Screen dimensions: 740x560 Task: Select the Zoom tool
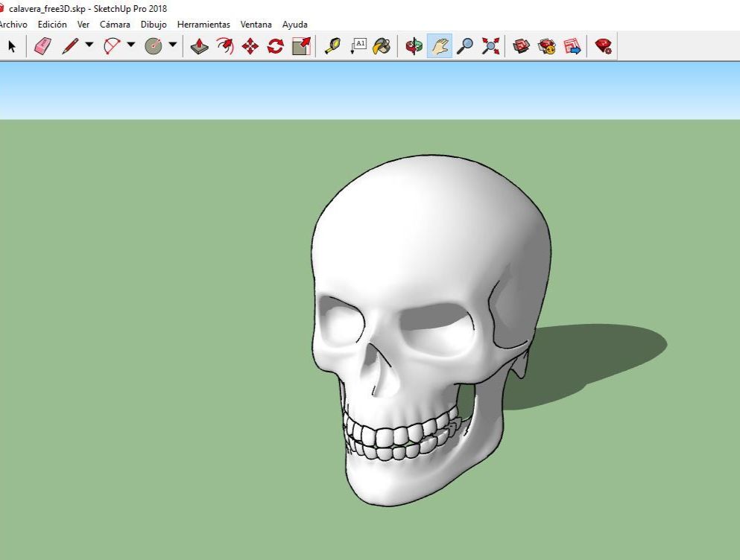click(x=467, y=46)
